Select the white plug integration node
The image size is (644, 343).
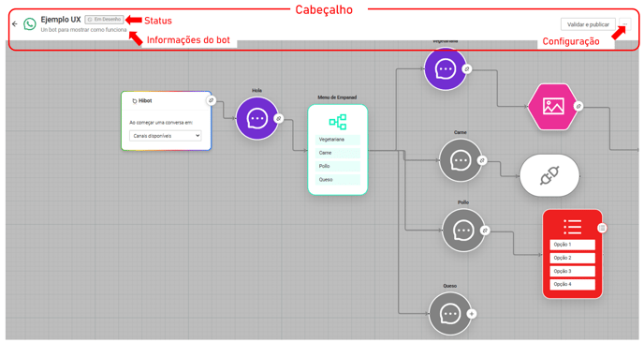pos(549,176)
